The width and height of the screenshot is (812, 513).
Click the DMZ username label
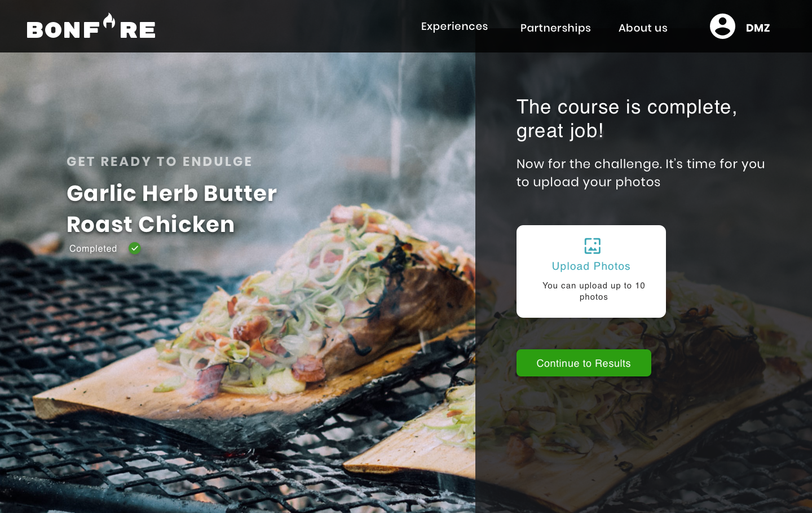[758, 28]
